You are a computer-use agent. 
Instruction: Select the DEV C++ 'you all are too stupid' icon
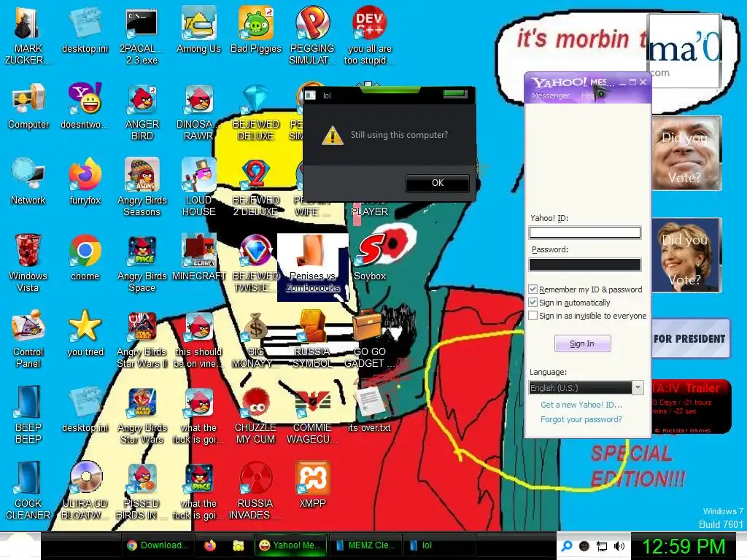click(369, 36)
